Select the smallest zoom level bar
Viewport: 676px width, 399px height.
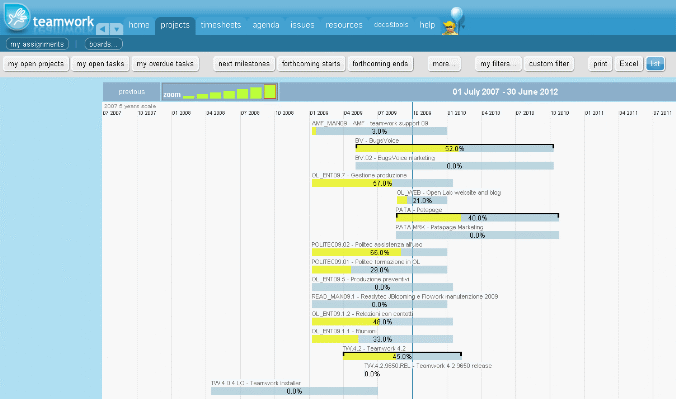click(188, 97)
